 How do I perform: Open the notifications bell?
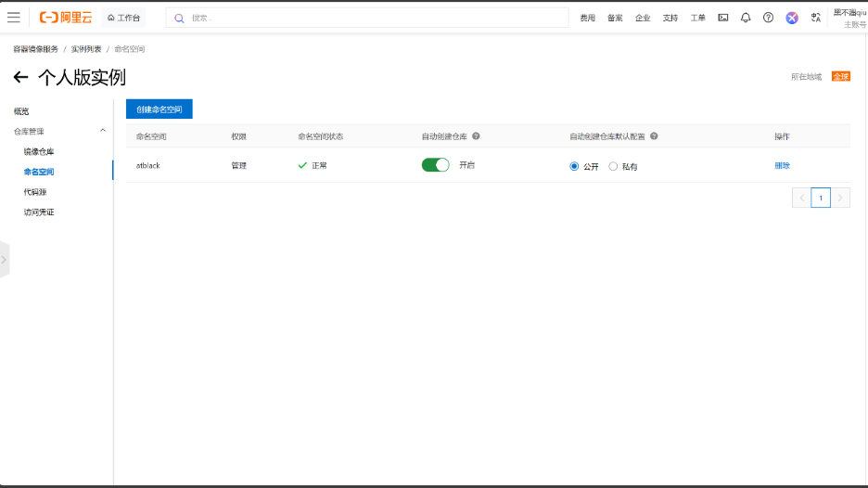[746, 18]
